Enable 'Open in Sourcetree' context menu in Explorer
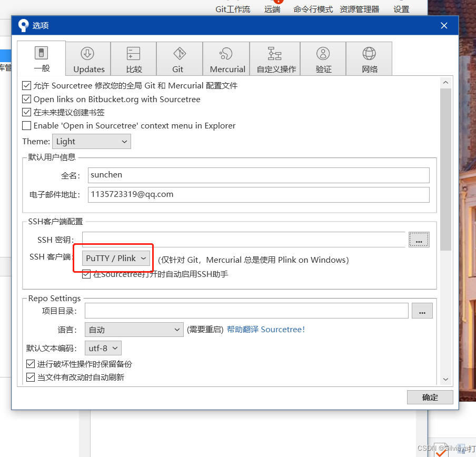The image size is (476, 457). 26,126
